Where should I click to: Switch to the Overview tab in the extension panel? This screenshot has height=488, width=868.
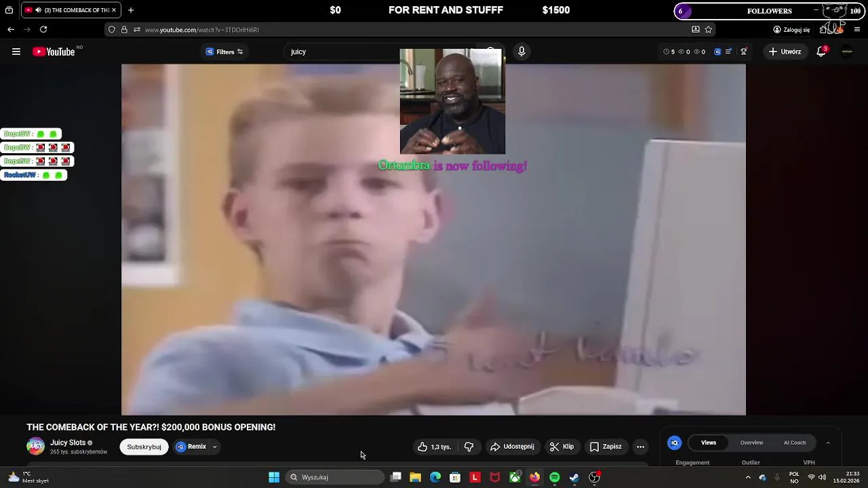(751, 443)
